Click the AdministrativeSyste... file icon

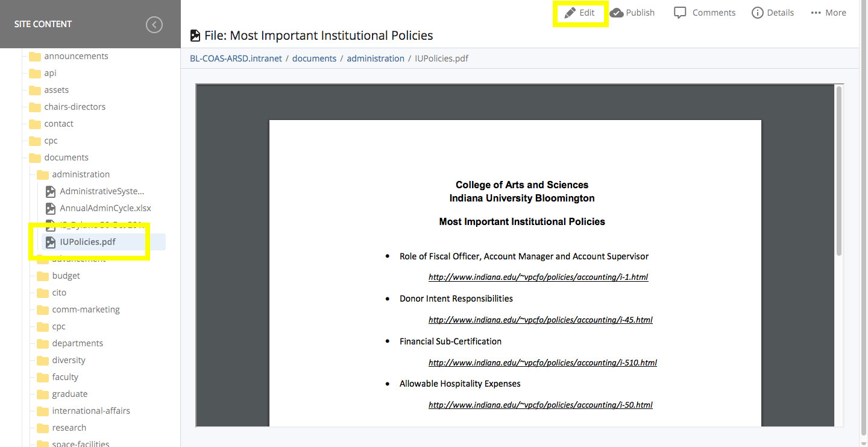(51, 191)
